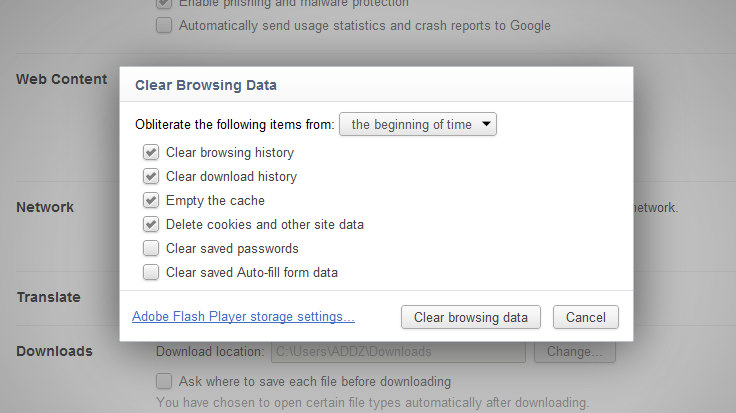The height and width of the screenshot is (413, 736).
Task: Disable Delete cookies and other site data
Action: pyautogui.click(x=151, y=225)
